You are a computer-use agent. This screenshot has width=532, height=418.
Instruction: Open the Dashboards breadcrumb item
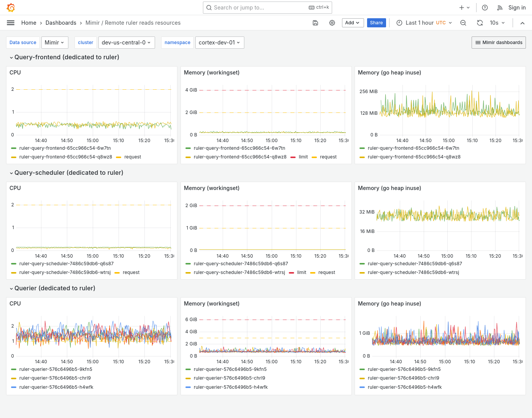coord(61,23)
